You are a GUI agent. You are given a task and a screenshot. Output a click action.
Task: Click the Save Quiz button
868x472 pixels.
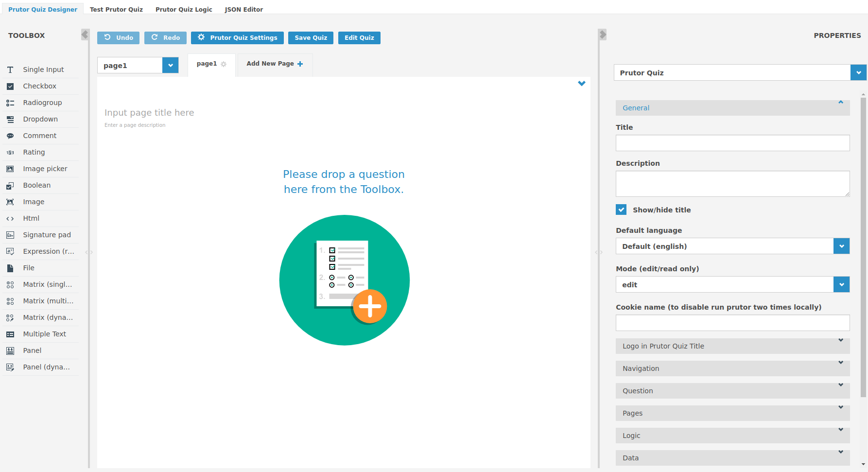pyautogui.click(x=311, y=38)
